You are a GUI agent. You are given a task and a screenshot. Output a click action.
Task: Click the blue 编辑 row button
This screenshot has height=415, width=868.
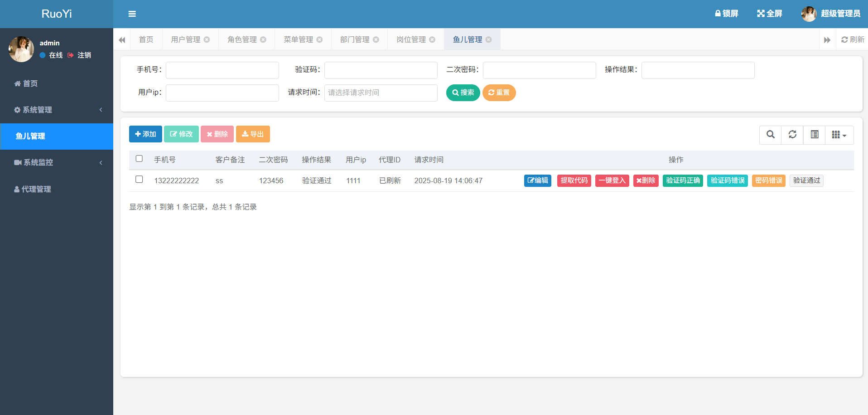[538, 181]
